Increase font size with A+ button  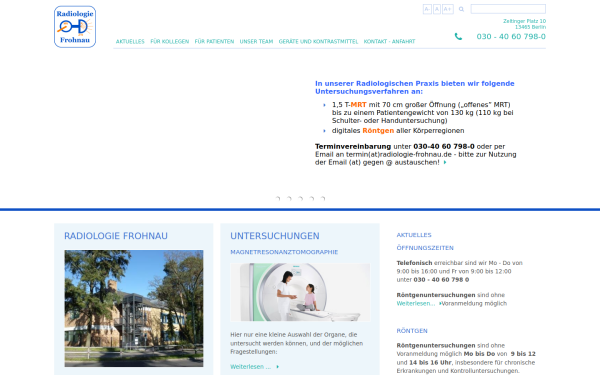(x=448, y=9)
